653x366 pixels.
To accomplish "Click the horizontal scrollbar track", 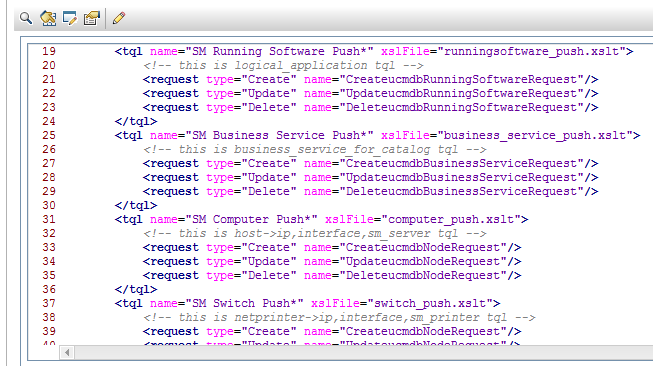I will 364,353.
